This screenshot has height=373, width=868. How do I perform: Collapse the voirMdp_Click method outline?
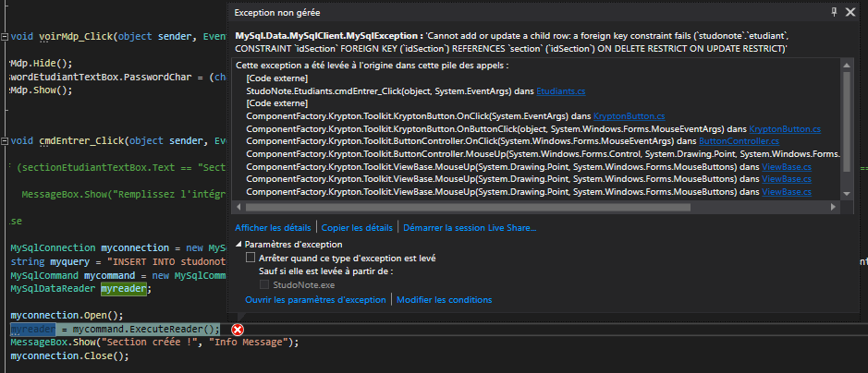[4, 36]
